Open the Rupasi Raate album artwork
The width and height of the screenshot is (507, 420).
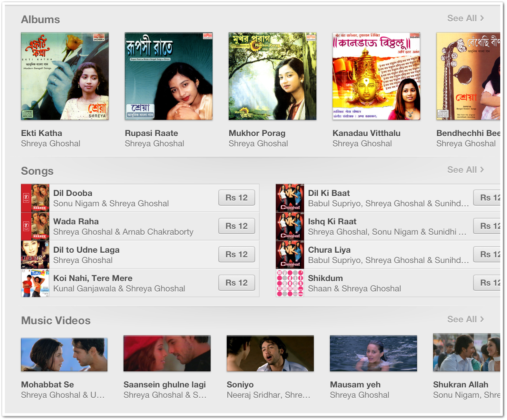click(169, 76)
